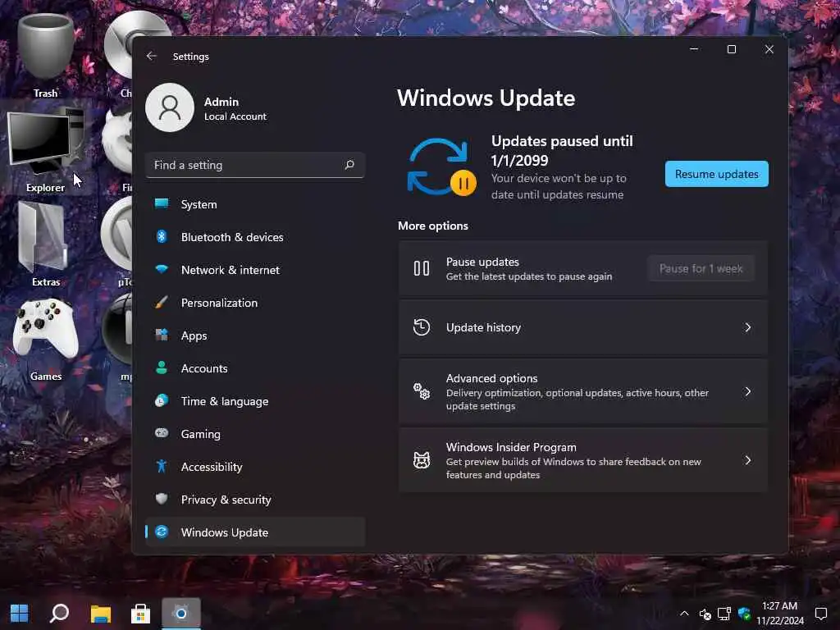
Task: Open Microsoft Store from the taskbar
Action: (x=140, y=614)
